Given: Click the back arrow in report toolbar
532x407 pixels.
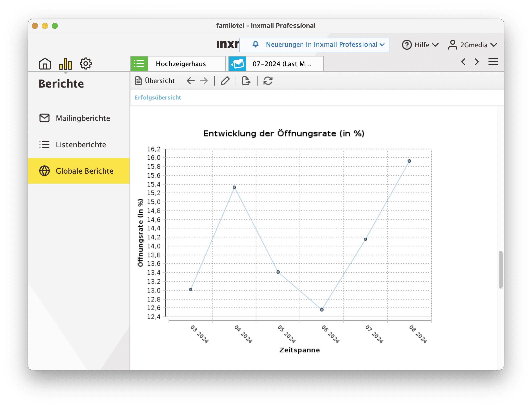Looking at the screenshot, I should 191,81.
